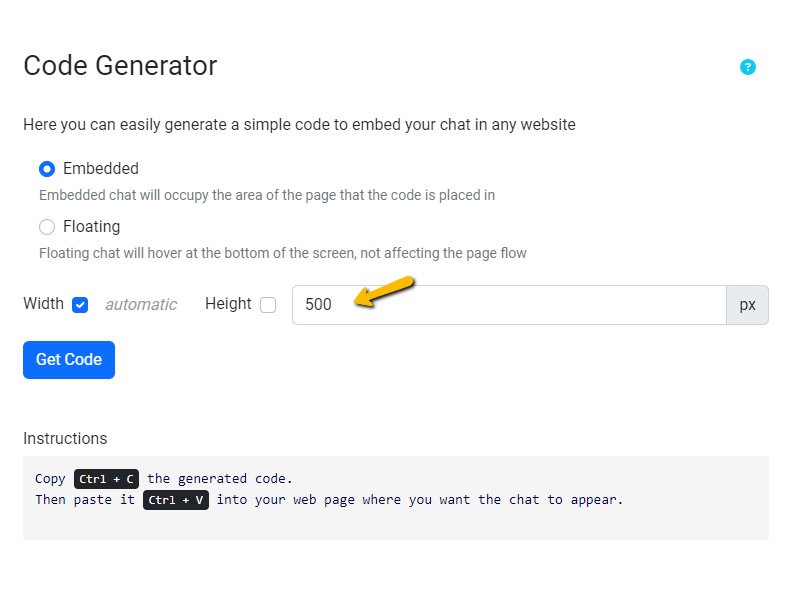Click the Floating chat description text
Screen dimensions: 800x600
(x=282, y=253)
